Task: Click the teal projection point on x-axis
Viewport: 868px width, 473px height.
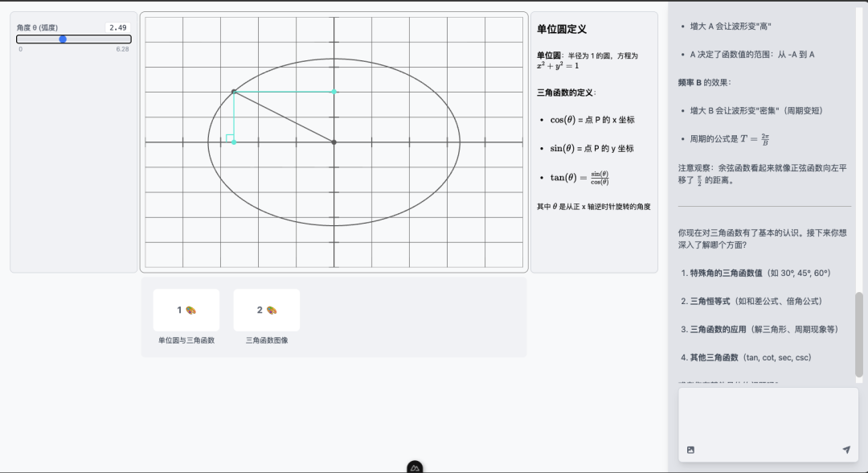Action: pos(234,142)
